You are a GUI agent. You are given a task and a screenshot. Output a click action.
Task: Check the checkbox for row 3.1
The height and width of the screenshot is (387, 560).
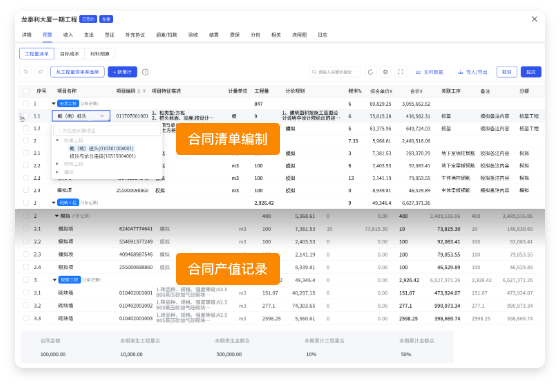click(26, 293)
